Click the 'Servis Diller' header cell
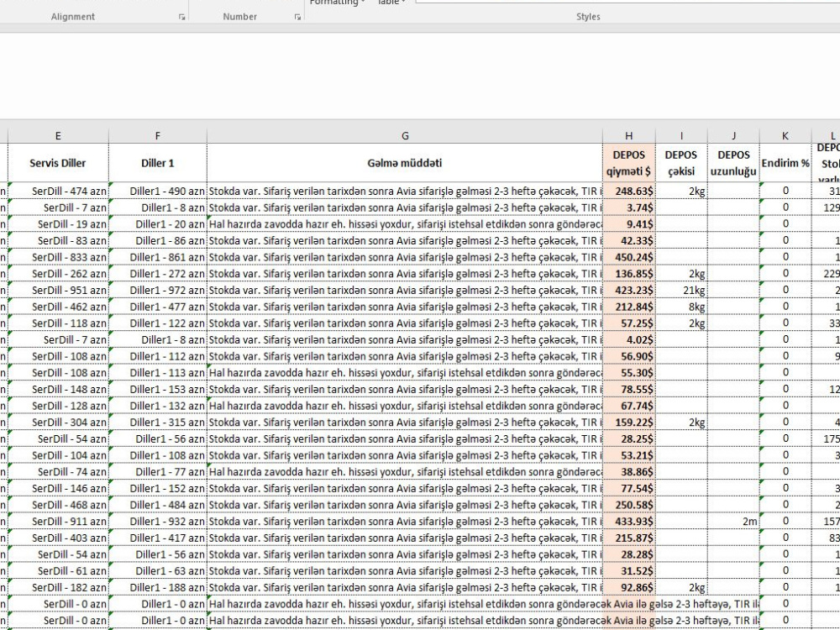The image size is (840, 630). pos(58,163)
